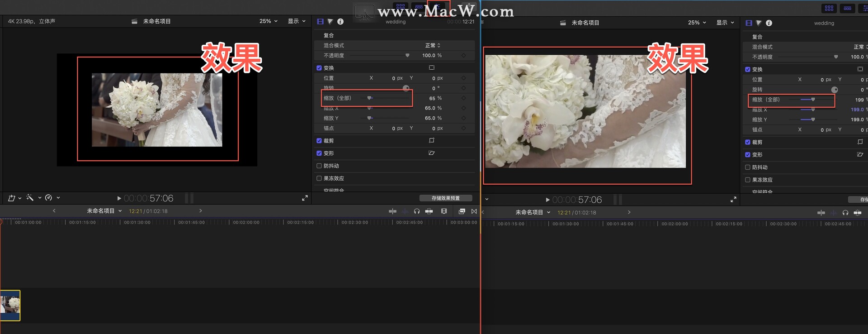
Task: Open 25% zoom dropdown in left viewer
Action: tap(269, 21)
